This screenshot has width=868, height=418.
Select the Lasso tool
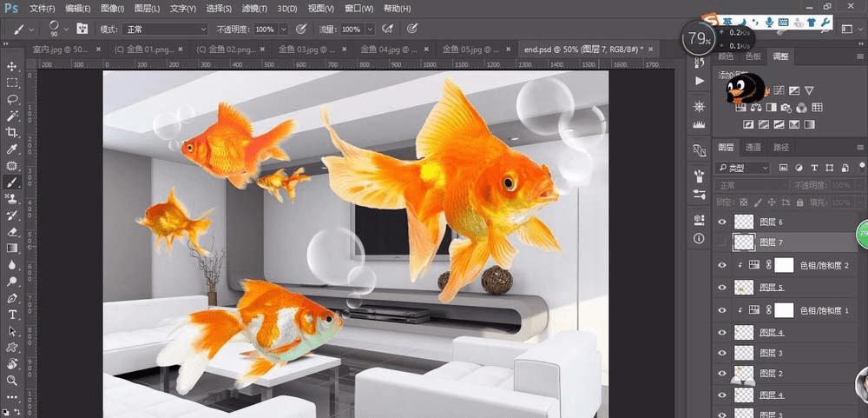point(12,99)
